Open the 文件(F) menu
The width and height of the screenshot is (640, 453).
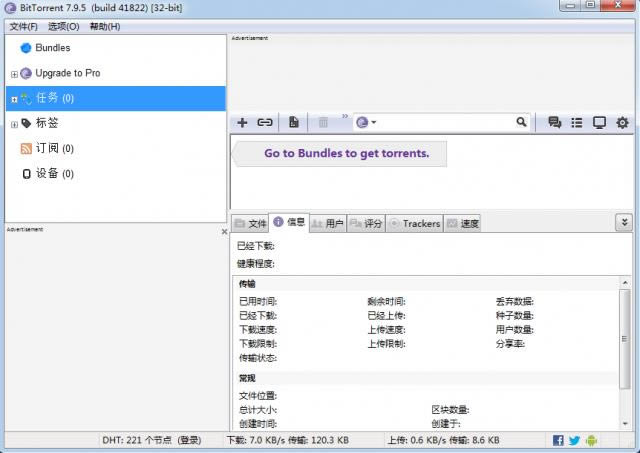pyautogui.click(x=23, y=27)
